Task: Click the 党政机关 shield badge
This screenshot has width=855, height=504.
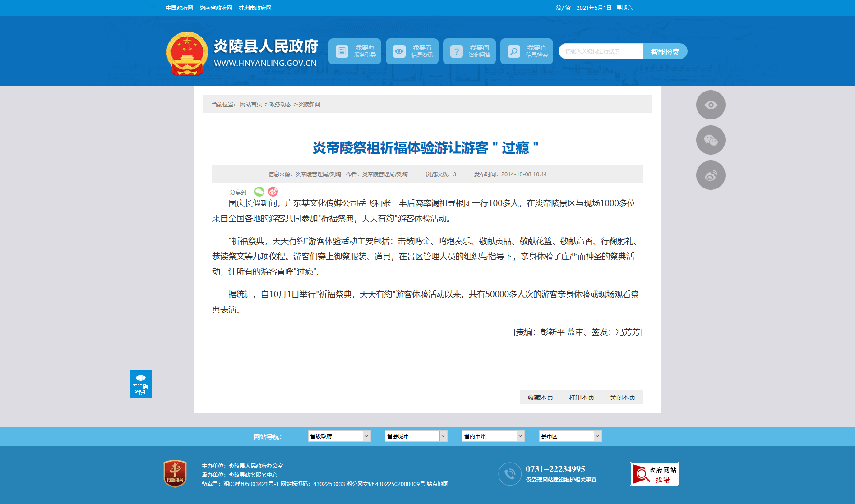Action: (x=175, y=473)
